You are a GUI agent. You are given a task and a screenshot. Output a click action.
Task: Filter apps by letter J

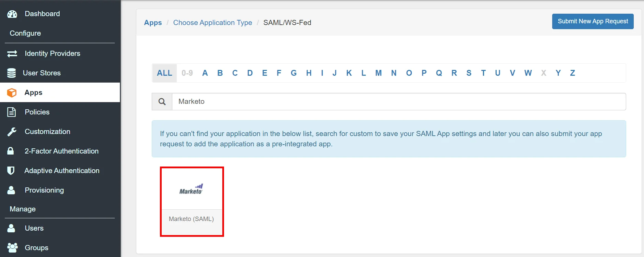tap(334, 73)
